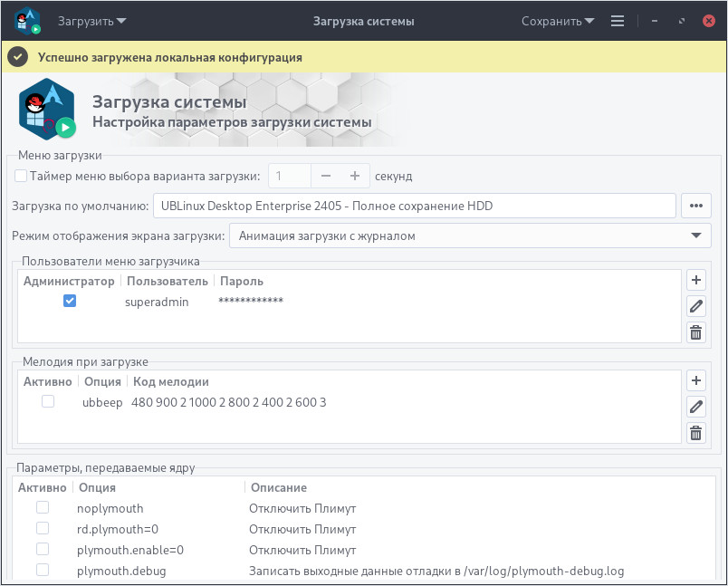This screenshot has width=728, height=586.
Task: Sort users by Администратор column
Action: (69, 282)
